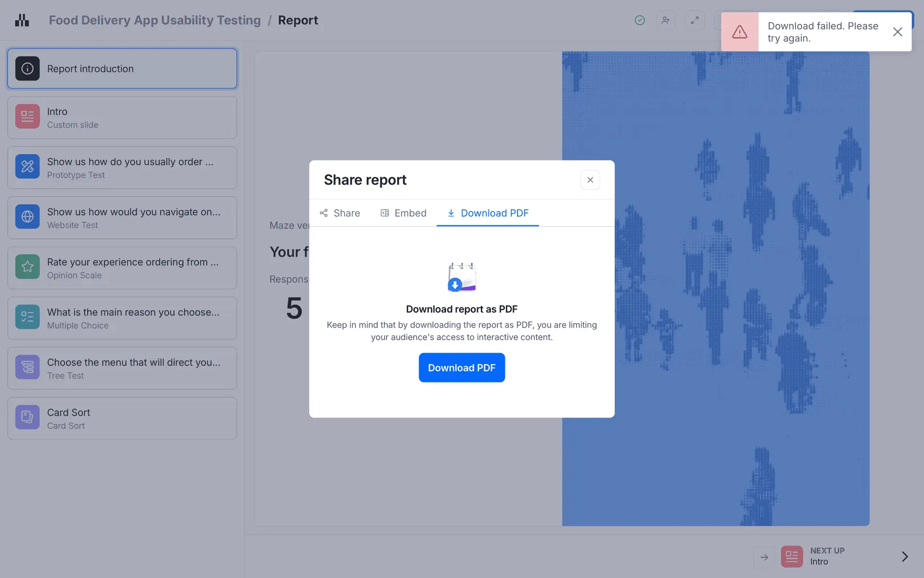Click the invite collaborator icon
The image size is (924, 578).
pyautogui.click(x=666, y=20)
